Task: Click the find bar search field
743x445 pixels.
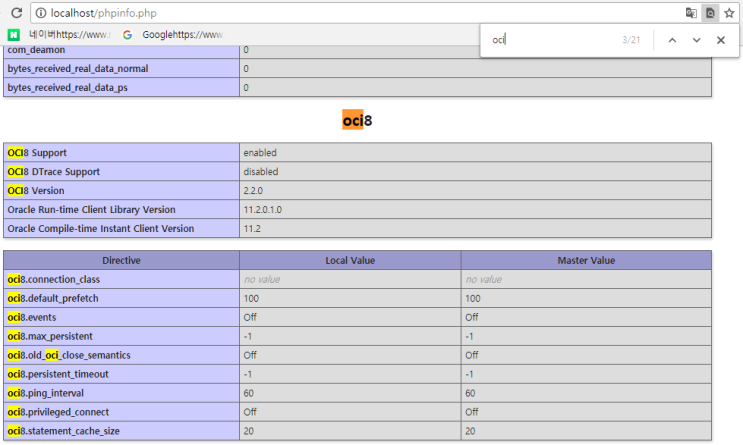Action: 554,40
